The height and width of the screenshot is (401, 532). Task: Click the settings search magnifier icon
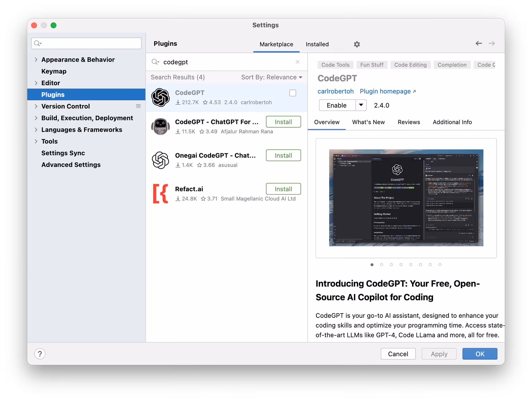[x=38, y=43]
